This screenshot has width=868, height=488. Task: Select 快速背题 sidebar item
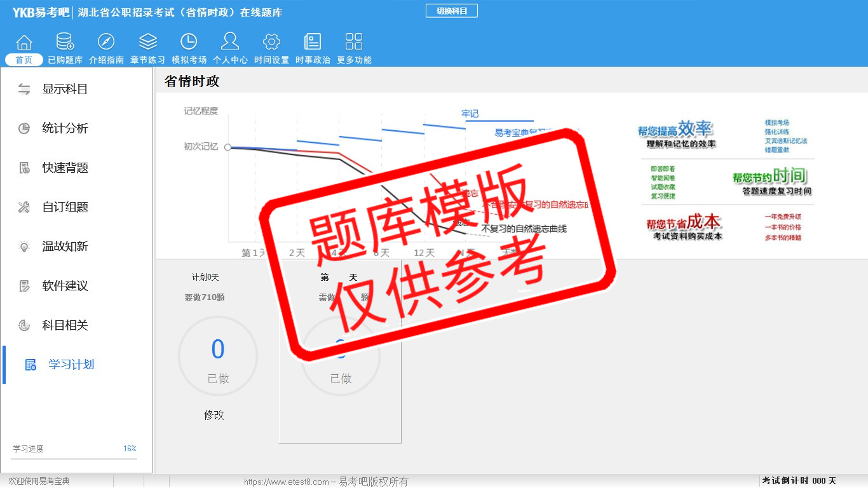coord(64,168)
